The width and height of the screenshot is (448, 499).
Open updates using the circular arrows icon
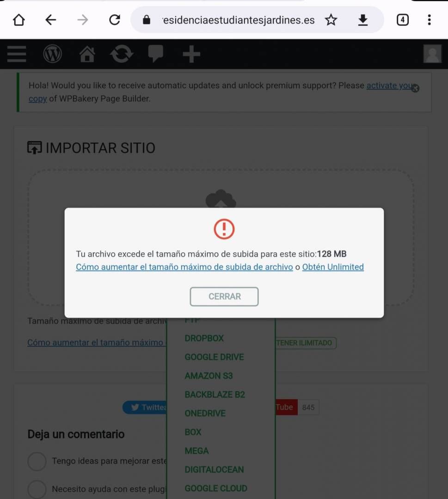click(x=122, y=54)
